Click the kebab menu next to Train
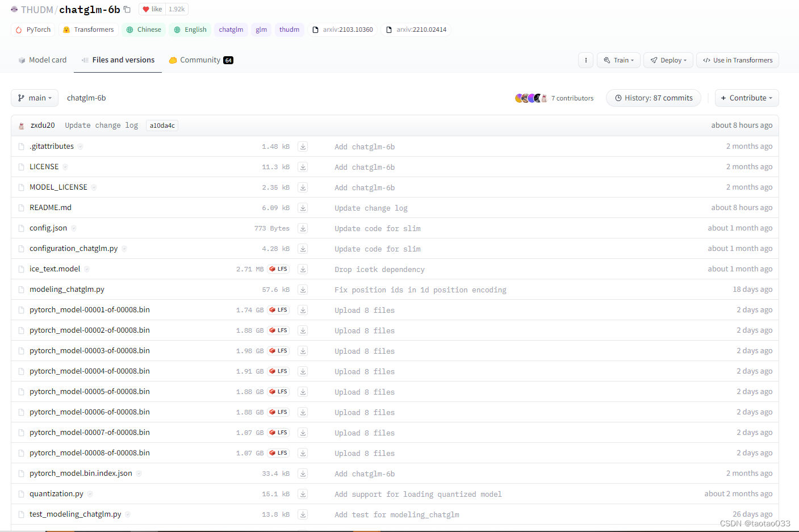 coord(585,60)
